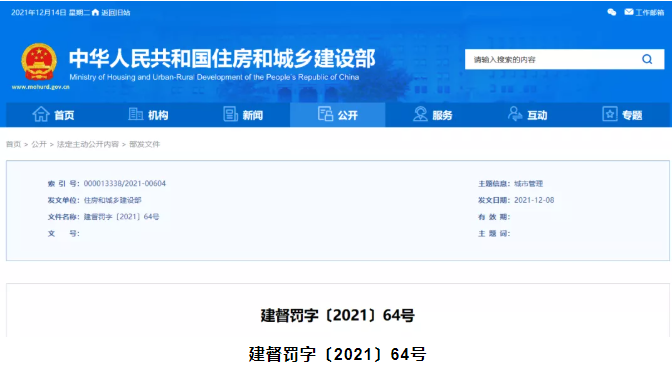Click the 公开 document icon
The image size is (672, 366).
pos(325,114)
